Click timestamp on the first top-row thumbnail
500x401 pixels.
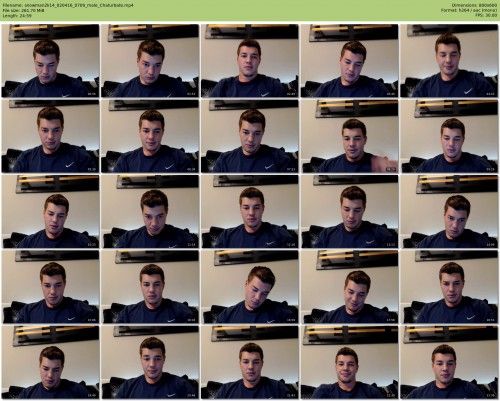[91, 94]
